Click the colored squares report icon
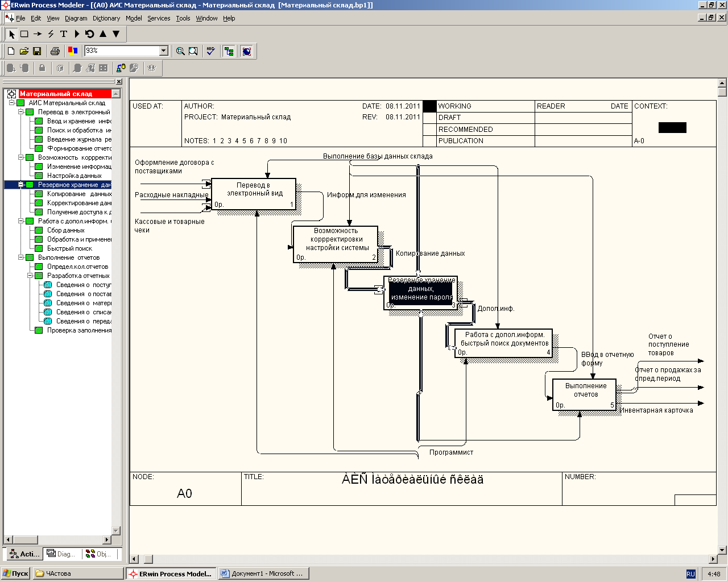The width and height of the screenshot is (728, 582). tap(73, 51)
